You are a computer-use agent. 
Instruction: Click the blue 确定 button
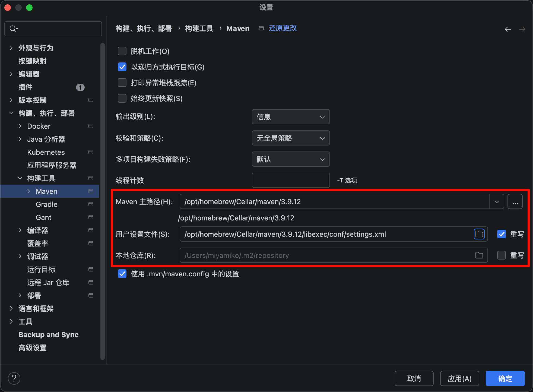505,378
